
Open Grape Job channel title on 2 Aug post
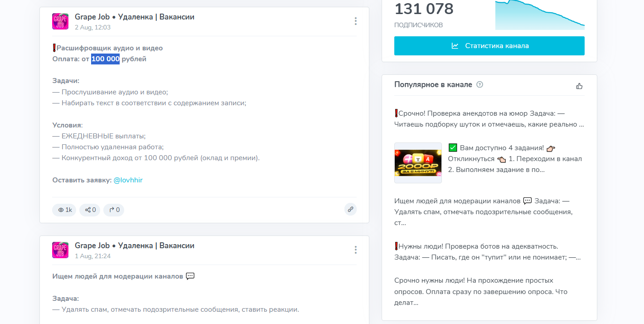click(135, 17)
